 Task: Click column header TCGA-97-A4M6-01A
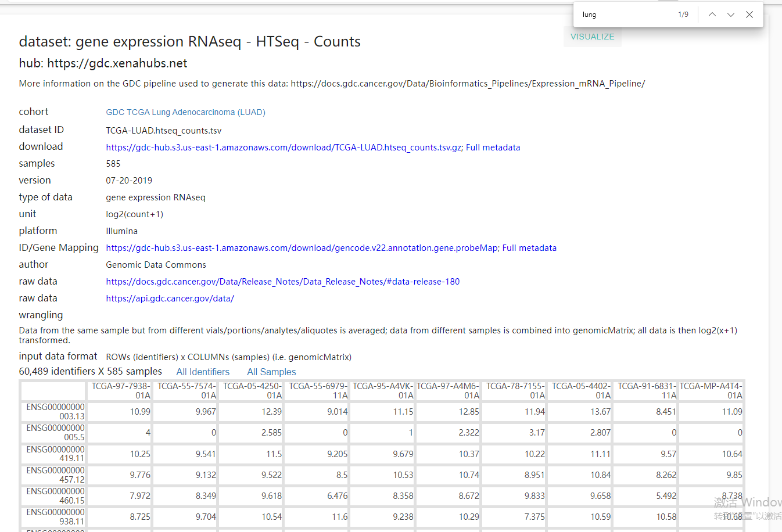click(449, 391)
